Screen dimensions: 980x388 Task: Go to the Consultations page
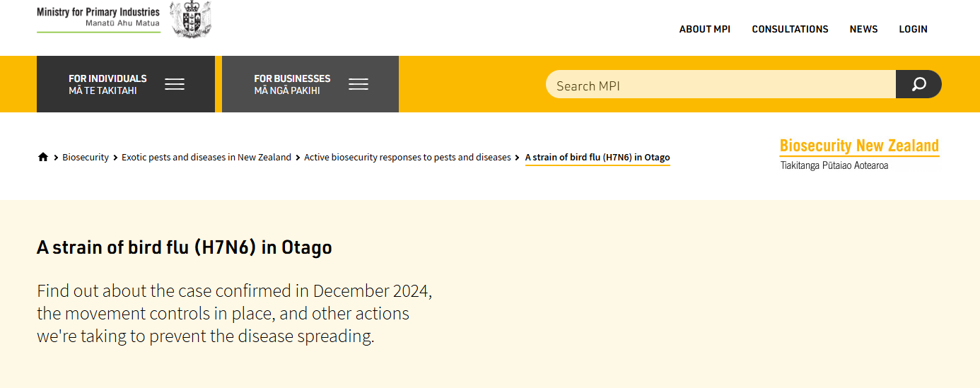790,29
